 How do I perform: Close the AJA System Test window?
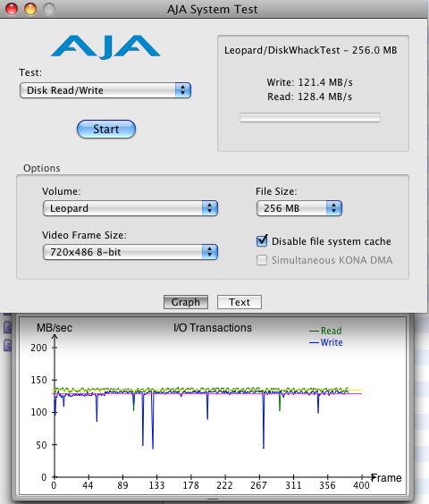coord(12,9)
